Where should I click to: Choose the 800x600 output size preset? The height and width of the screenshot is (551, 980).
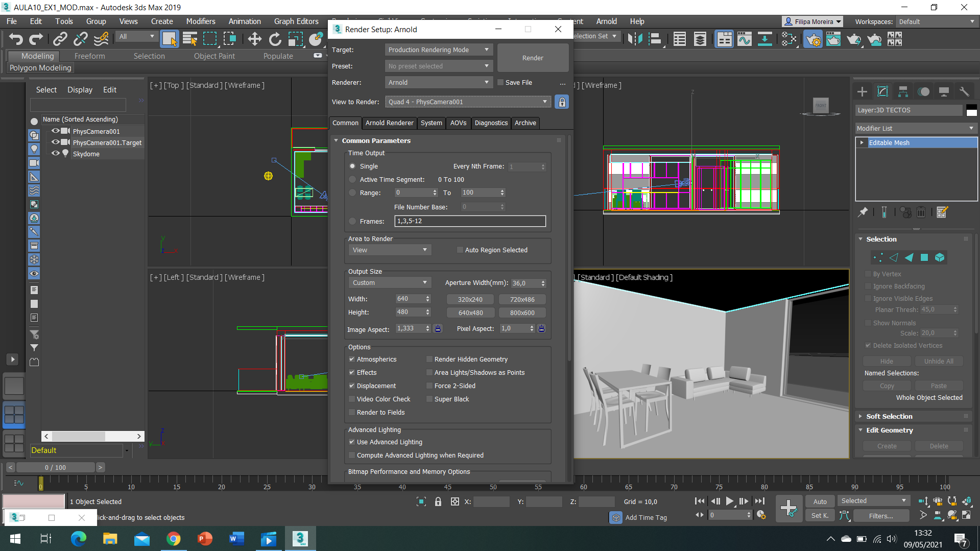point(522,313)
